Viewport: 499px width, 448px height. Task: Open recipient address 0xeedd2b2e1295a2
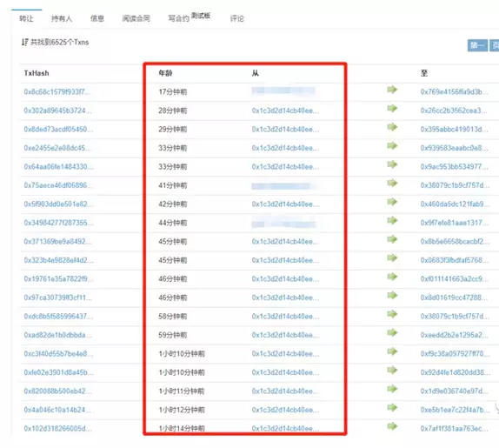(455, 335)
